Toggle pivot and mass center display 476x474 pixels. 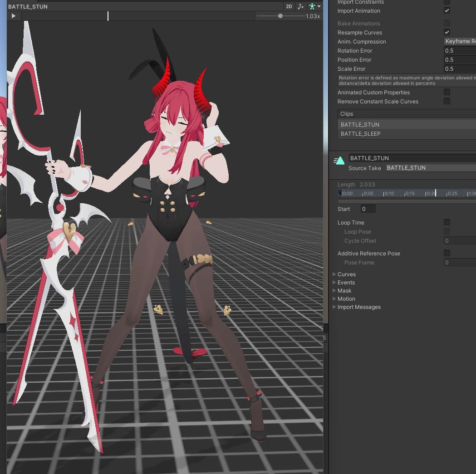click(300, 6)
